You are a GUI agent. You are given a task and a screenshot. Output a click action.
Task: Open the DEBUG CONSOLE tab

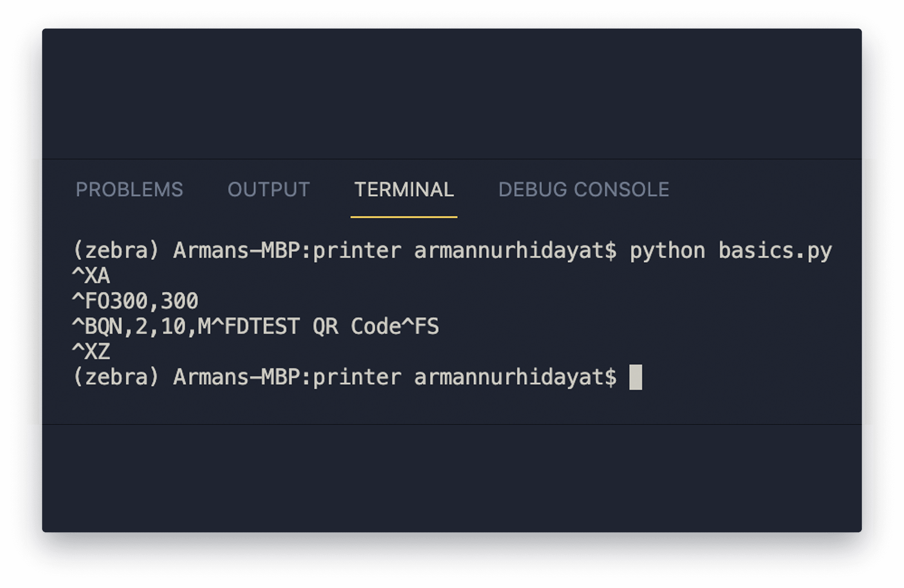coord(584,189)
